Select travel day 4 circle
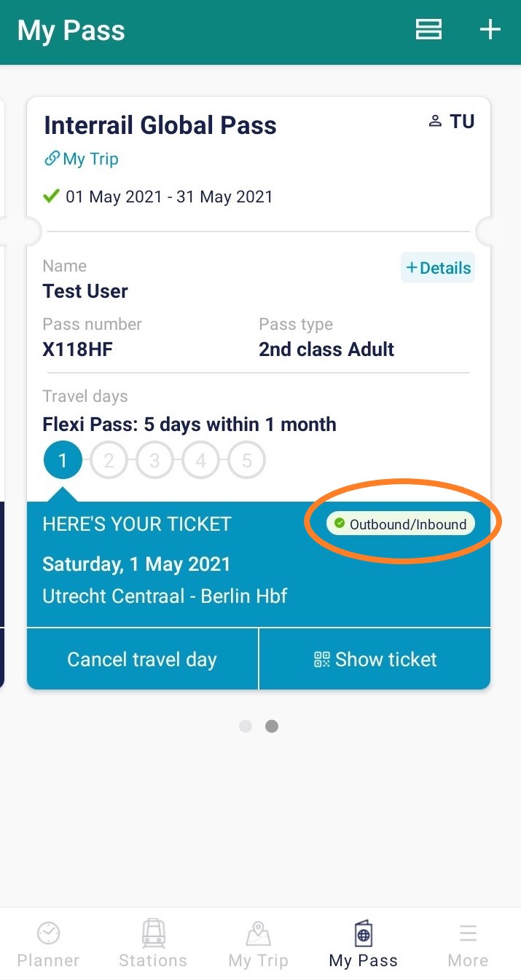The image size is (521, 980). tap(200, 460)
